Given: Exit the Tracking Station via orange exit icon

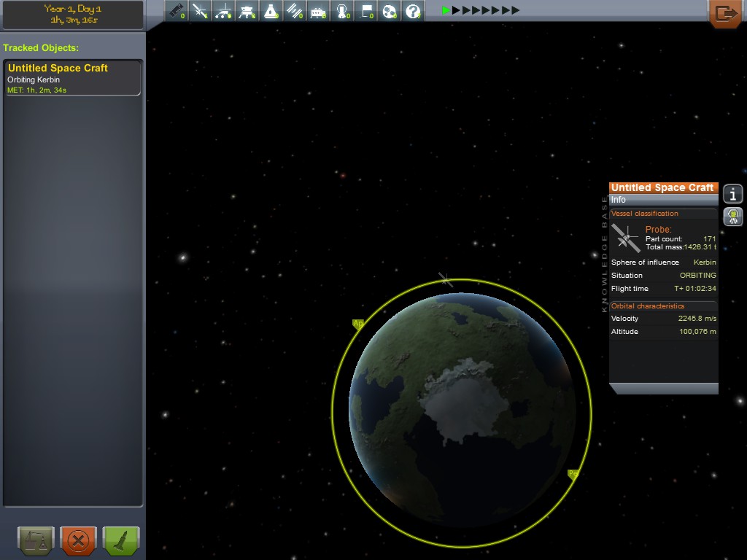Looking at the screenshot, I should (x=725, y=13).
